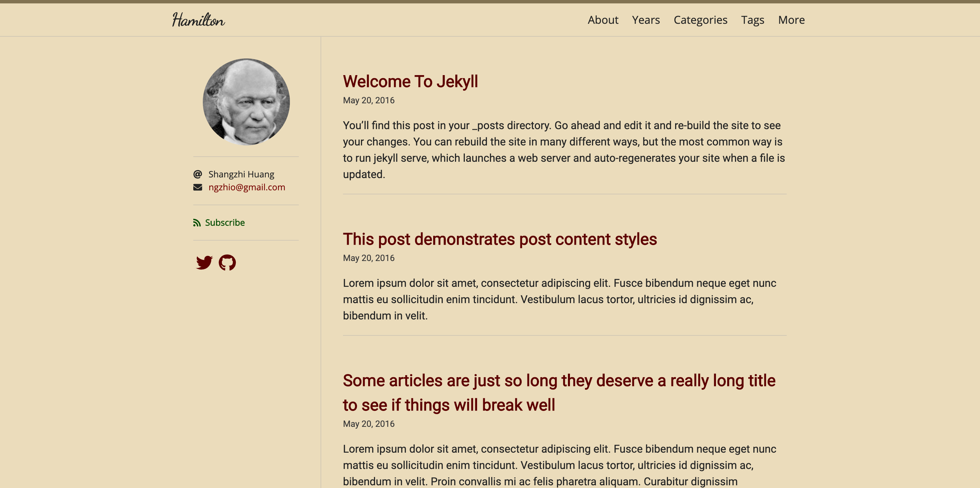Open the Tags page
The height and width of the screenshot is (488, 980).
pos(752,20)
